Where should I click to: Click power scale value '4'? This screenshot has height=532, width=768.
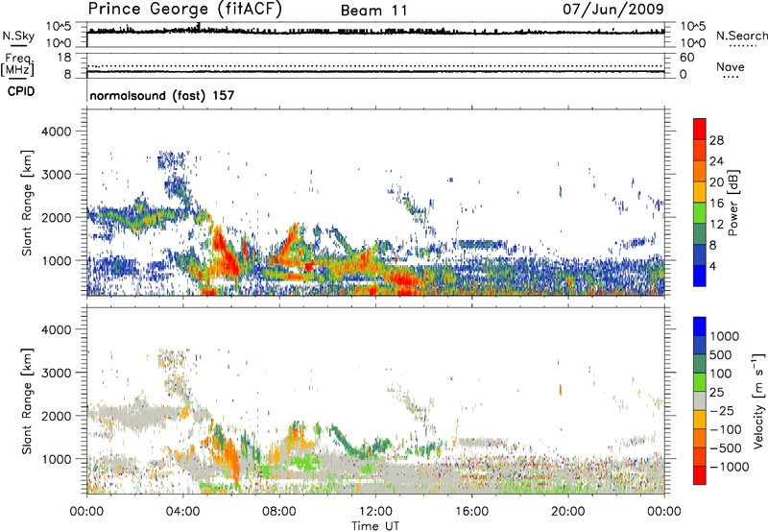[713, 266]
